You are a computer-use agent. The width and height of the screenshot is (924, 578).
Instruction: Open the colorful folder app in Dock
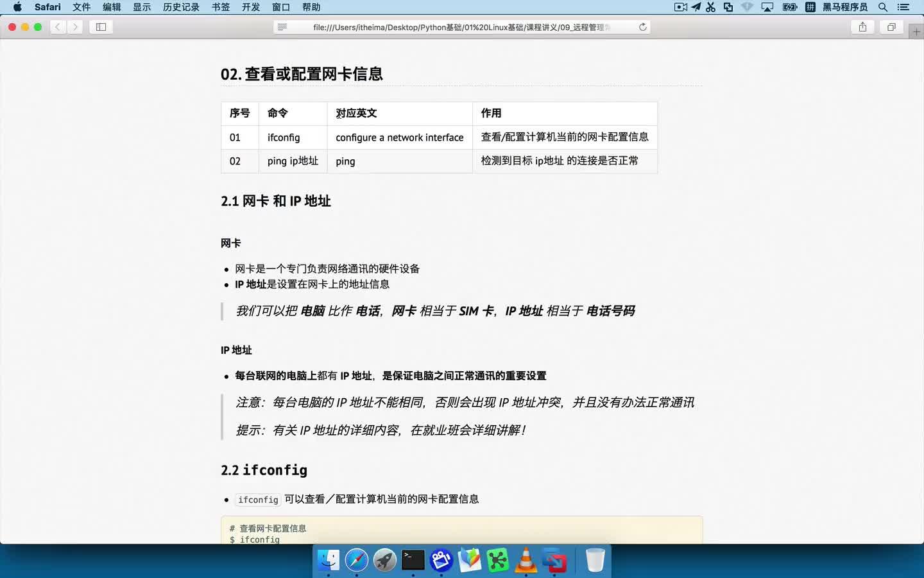click(470, 560)
